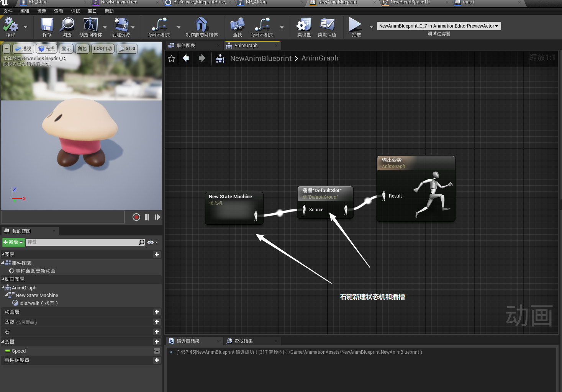Open the 编辑 menu
This screenshot has height=392, width=562.
pyautogui.click(x=25, y=11)
